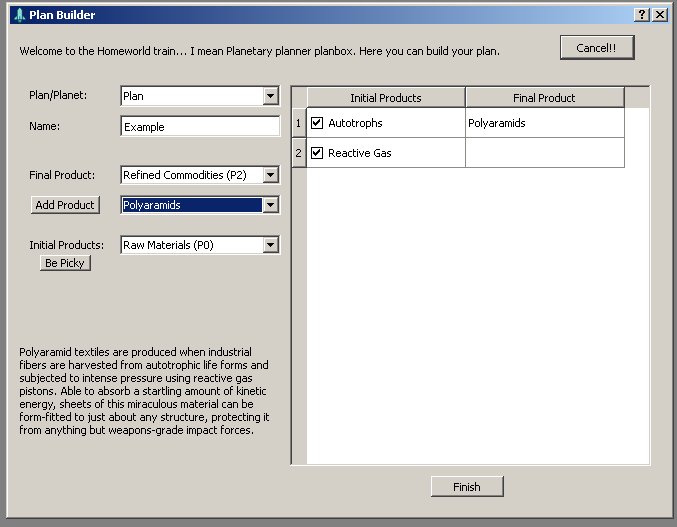Click the Reactive Gas text in row 2
The height and width of the screenshot is (527, 677).
click(359, 153)
